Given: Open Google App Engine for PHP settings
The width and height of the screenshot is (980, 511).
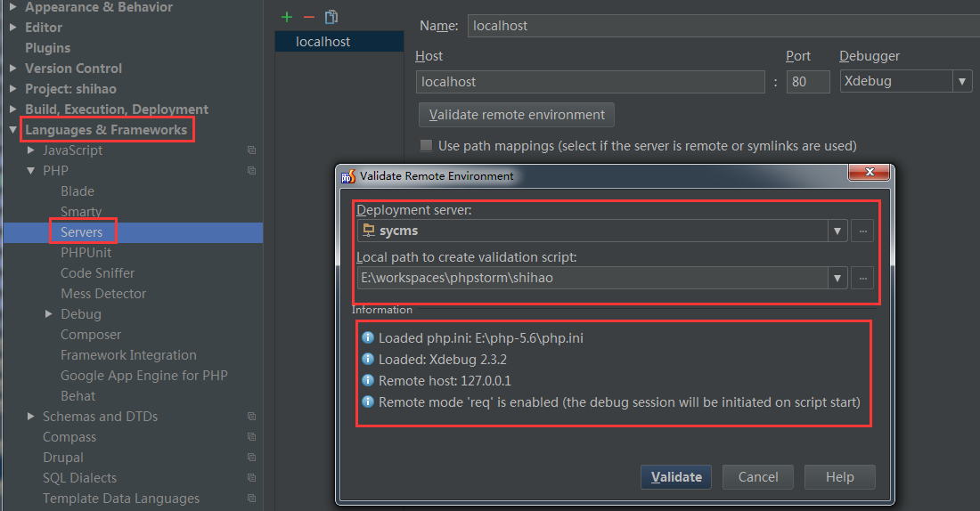Looking at the screenshot, I should (x=143, y=376).
